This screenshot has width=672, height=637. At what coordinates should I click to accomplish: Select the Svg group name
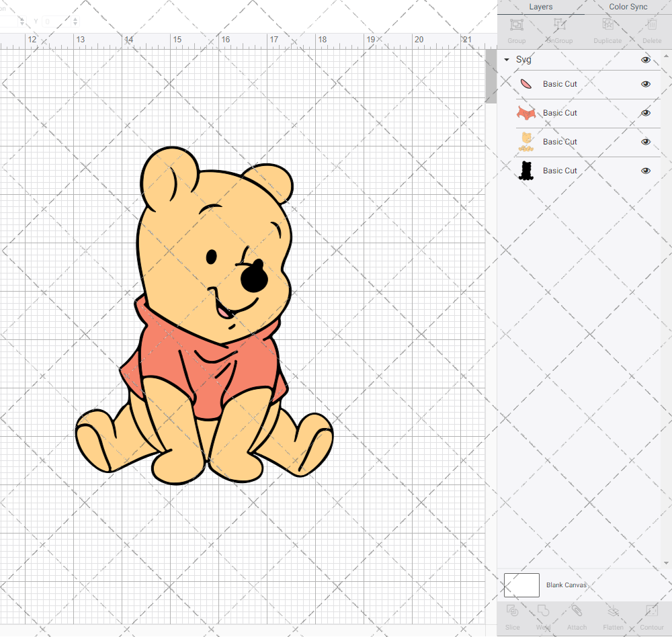click(x=523, y=60)
